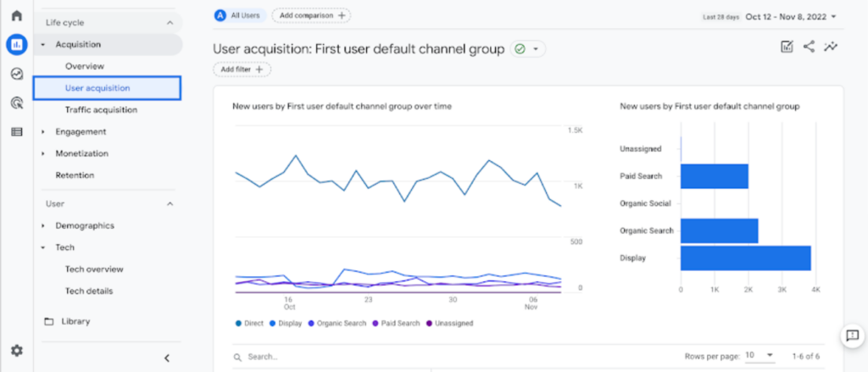Open the Home icon in left rail

16,16
